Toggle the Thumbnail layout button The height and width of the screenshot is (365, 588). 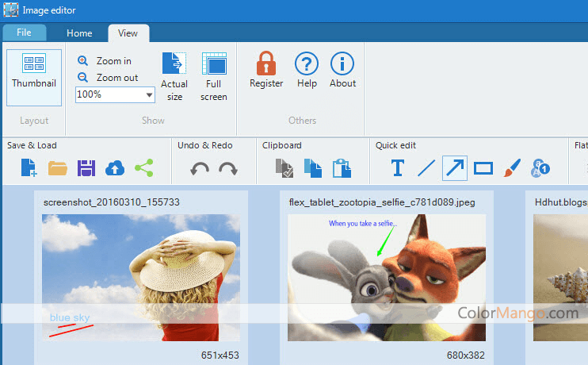34,78
